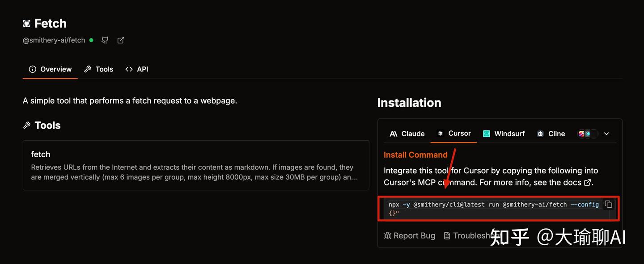Image resolution: width=644 pixels, height=264 pixels.
Task: Click the Fetch logo icon
Action: click(x=27, y=23)
